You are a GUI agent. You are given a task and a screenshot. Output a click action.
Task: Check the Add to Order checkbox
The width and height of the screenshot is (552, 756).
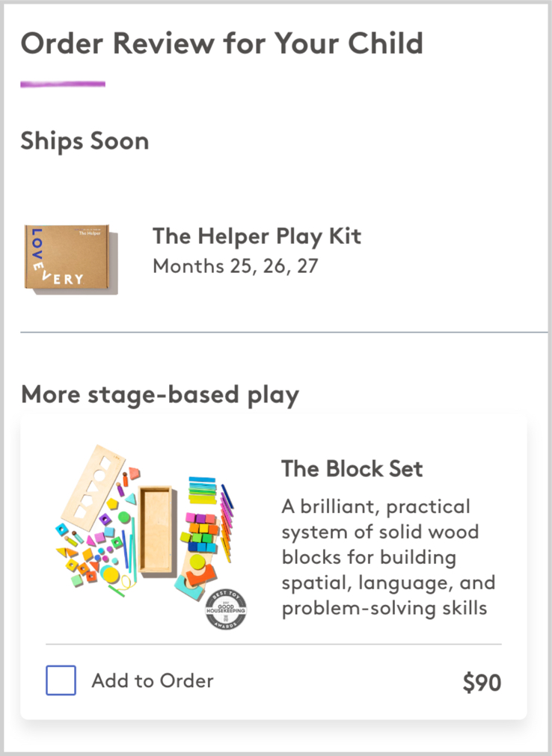click(61, 680)
